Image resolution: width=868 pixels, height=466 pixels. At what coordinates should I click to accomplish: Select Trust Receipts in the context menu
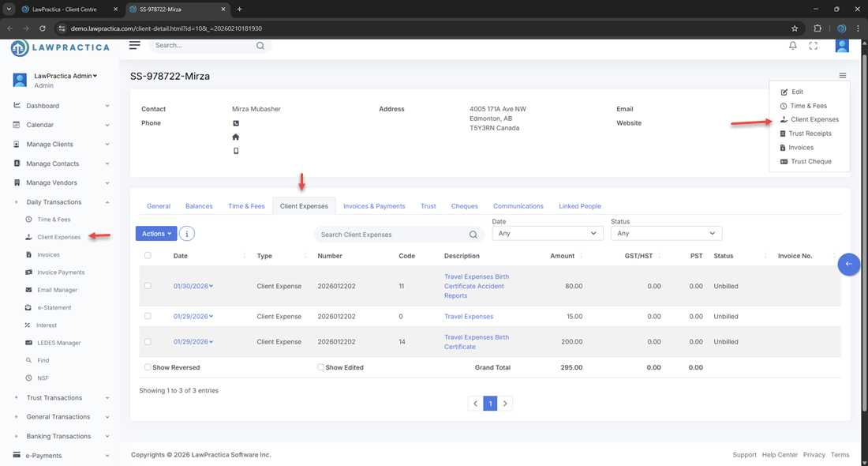810,133
